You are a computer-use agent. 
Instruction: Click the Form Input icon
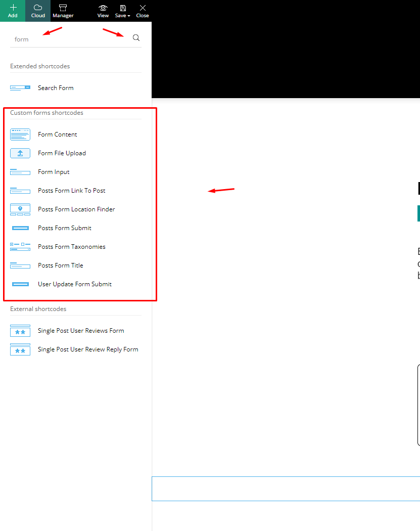pyautogui.click(x=20, y=172)
